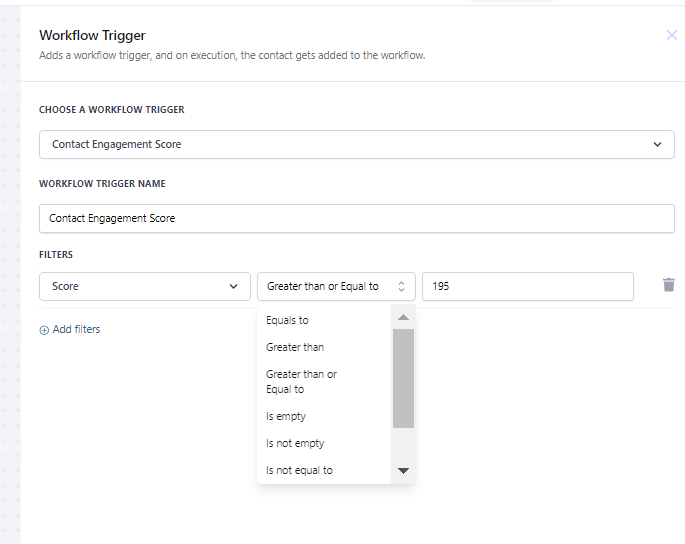Toggle the Greater than or Equal to selector
This screenshot has width=685, height=544.
[x=336, y=286]
